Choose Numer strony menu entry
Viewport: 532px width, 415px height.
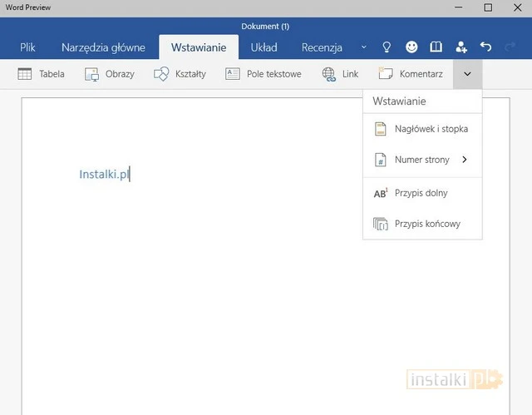(x=422, y=160)
